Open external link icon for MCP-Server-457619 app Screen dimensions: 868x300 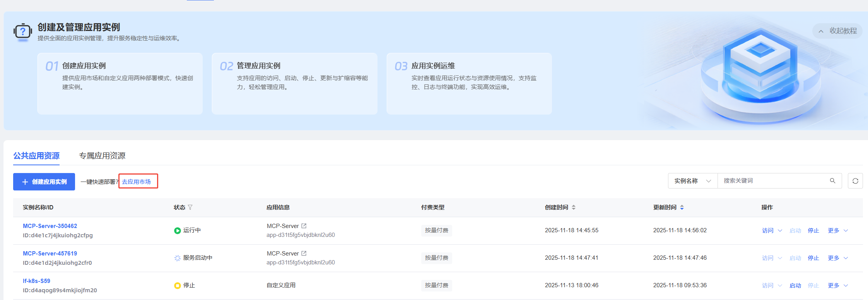click(304, 254)
